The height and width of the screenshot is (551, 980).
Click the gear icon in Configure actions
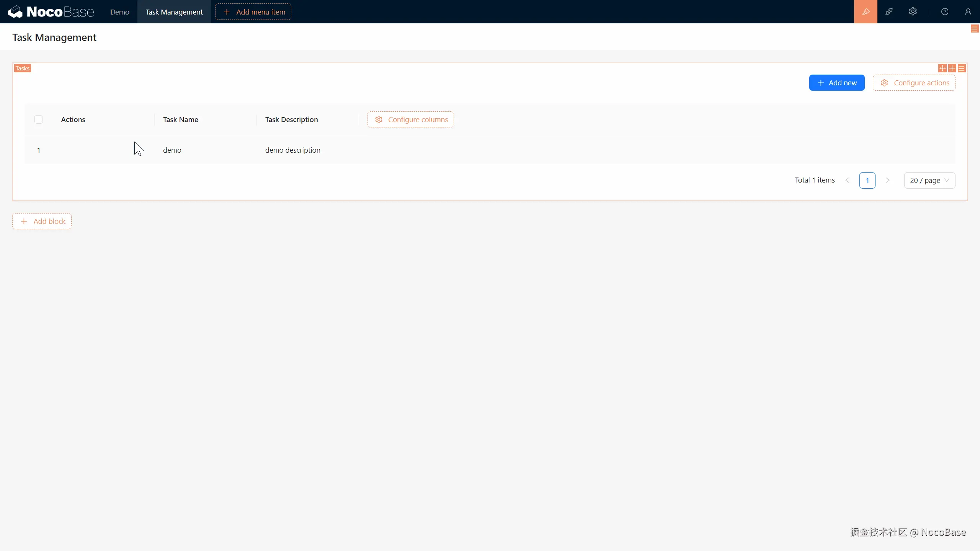click(x=884, y=83)
